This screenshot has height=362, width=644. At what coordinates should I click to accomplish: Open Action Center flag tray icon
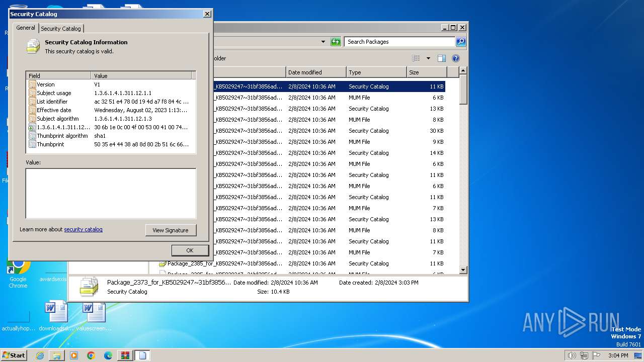tap(596, 355)
